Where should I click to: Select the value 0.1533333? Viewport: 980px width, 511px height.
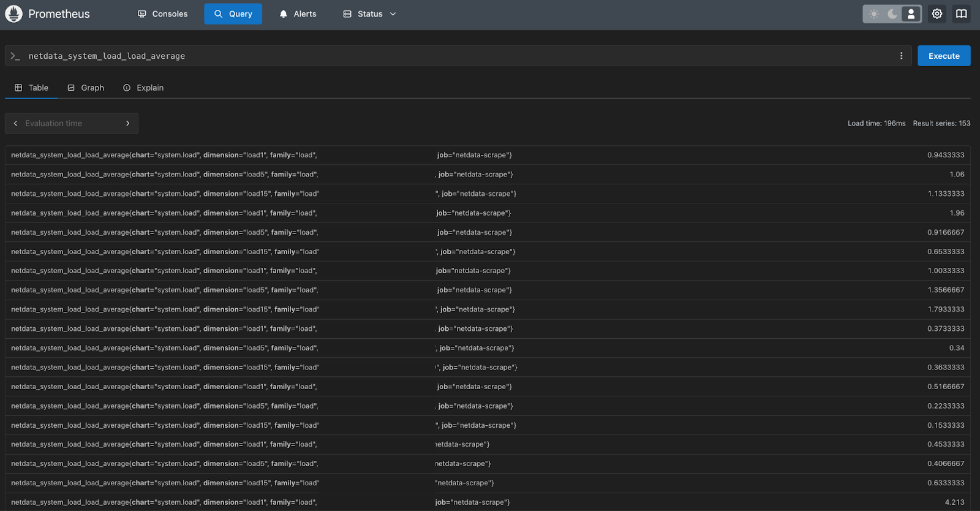(x=946, y=425)
